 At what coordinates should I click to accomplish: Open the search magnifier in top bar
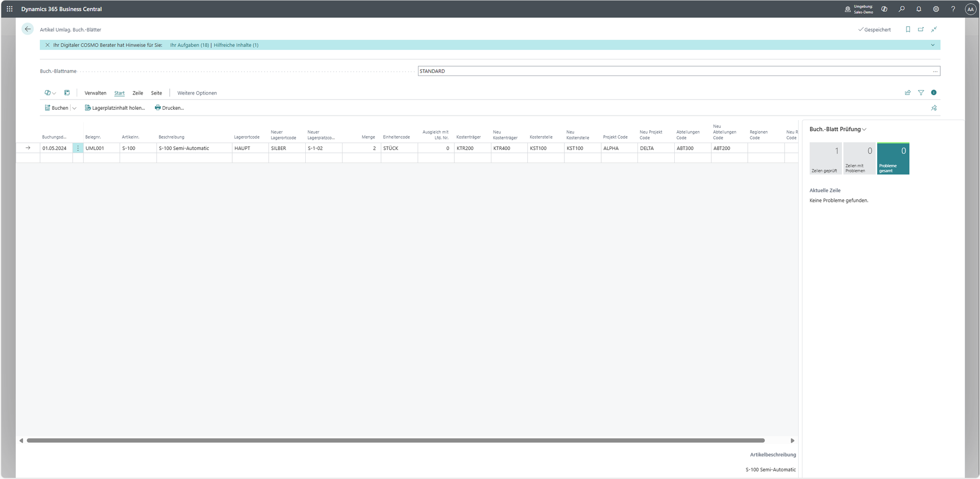click(x=902, y=9)
